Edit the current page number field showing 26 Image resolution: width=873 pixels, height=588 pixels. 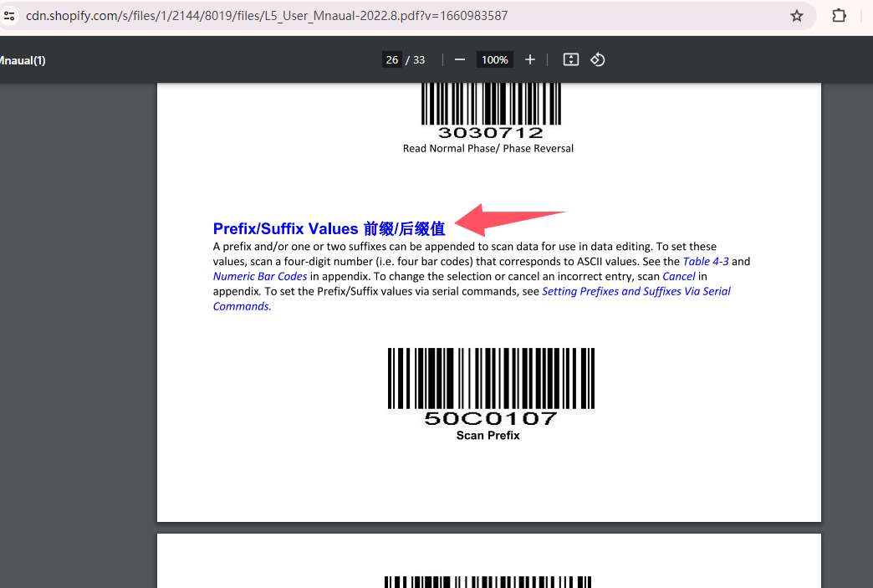coord(392,59)
